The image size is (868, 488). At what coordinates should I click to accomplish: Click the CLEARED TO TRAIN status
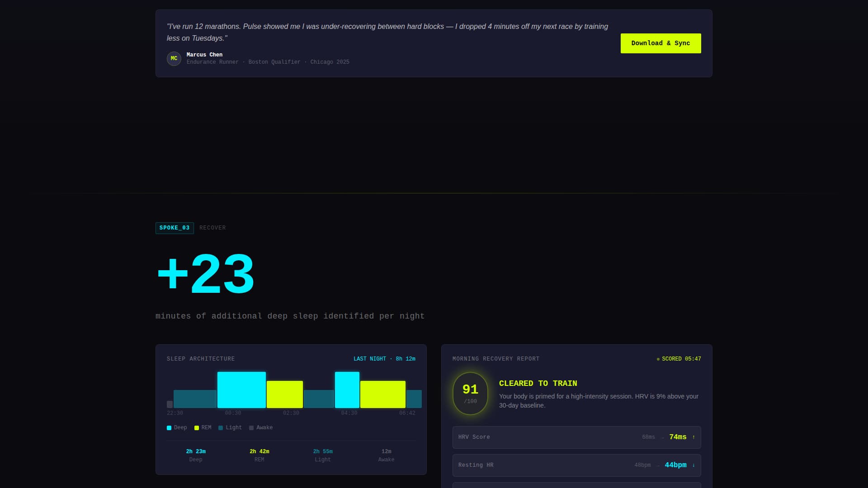[538, 384]
